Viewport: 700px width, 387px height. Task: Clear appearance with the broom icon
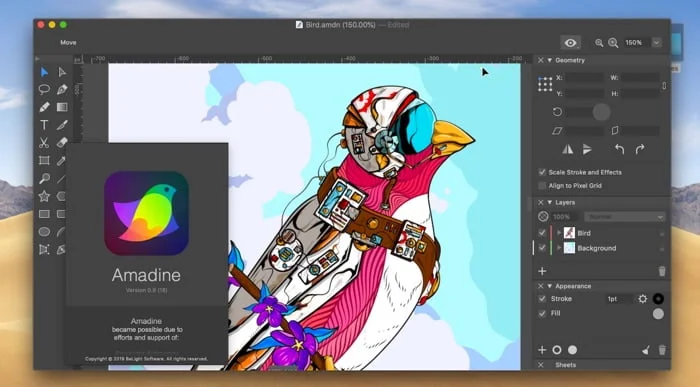pos(646,350)
